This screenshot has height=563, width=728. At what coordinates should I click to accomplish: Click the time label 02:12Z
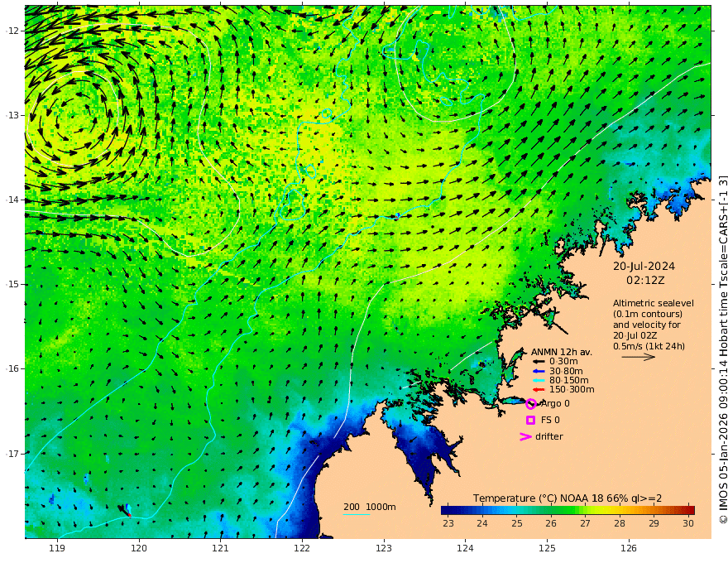[645, 281]
